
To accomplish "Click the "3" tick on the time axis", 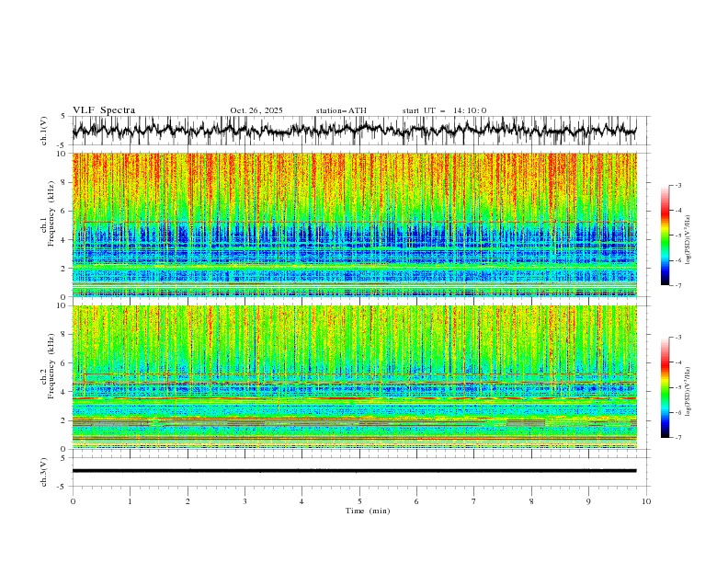I will pos(245,501).
